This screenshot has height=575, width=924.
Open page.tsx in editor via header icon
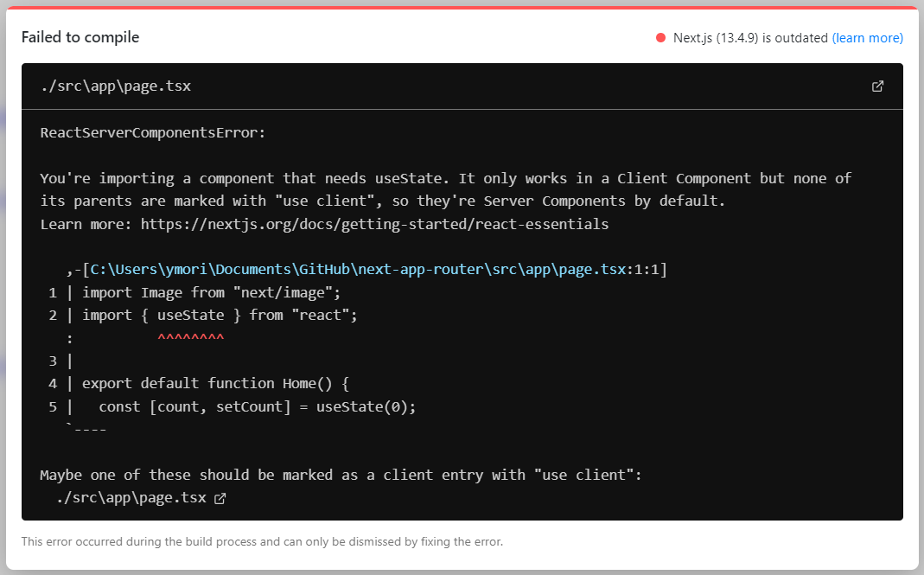pyautogui.click(x=877, y=86)
